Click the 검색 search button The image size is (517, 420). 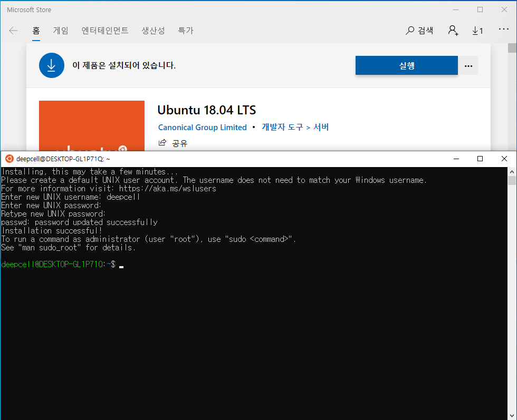419,31
